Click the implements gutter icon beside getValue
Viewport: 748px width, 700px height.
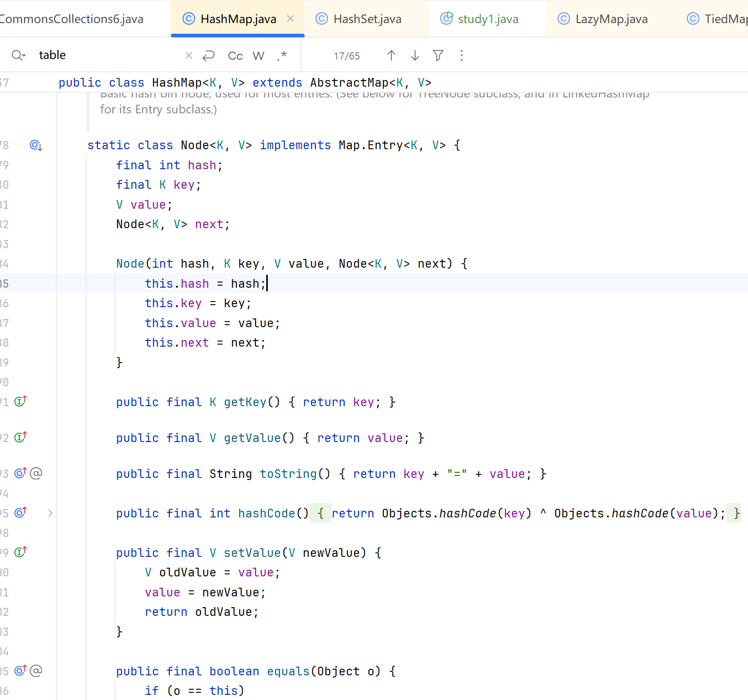(x=21, y=437)
